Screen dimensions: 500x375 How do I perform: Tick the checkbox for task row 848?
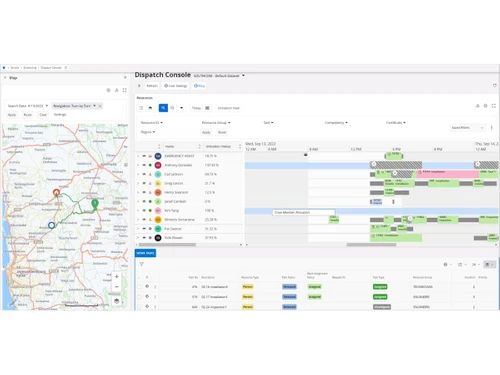pos(139,307)
